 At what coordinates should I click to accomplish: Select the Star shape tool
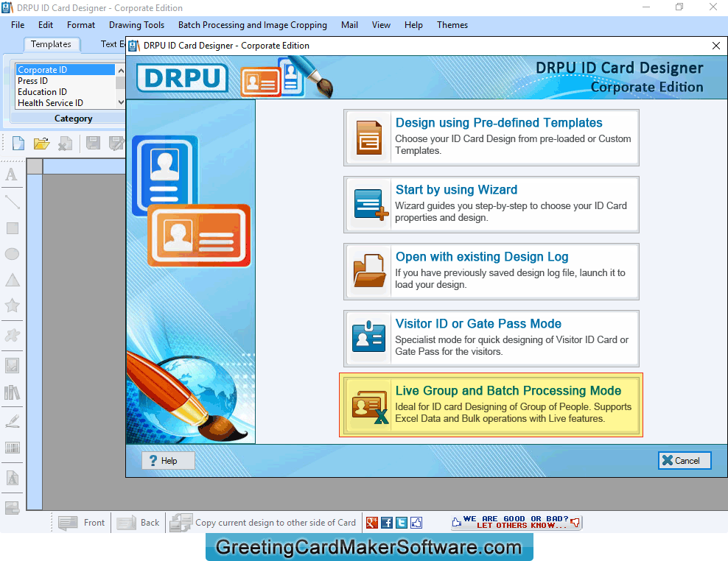(x=12, y=306)
